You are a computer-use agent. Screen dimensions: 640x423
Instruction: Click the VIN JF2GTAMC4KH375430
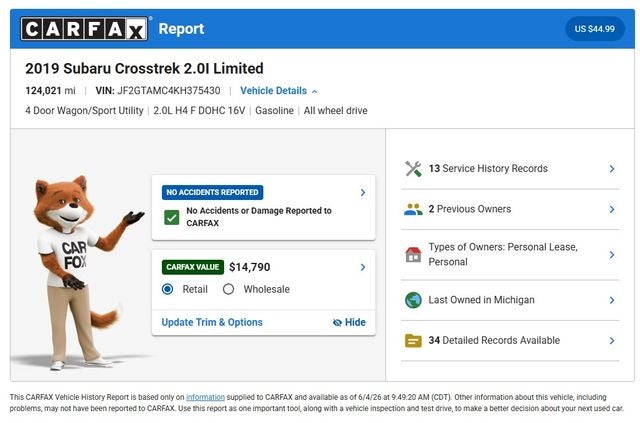pos(158,91)
